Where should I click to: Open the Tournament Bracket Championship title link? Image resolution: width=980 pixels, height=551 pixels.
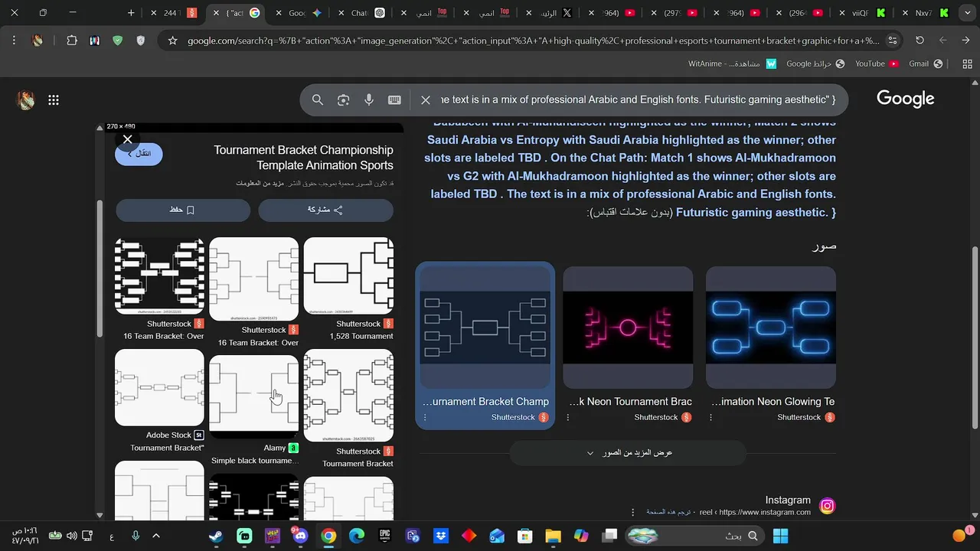pos(303,158)
